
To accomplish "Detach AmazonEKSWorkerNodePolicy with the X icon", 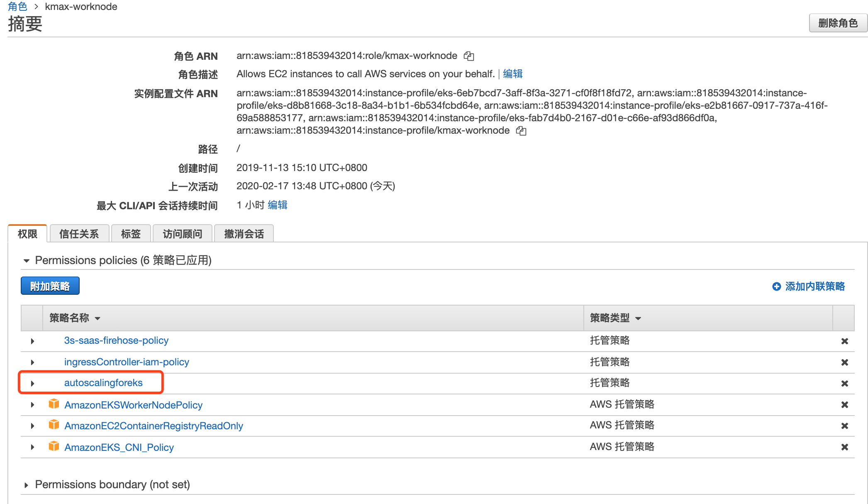I will 844,405.
